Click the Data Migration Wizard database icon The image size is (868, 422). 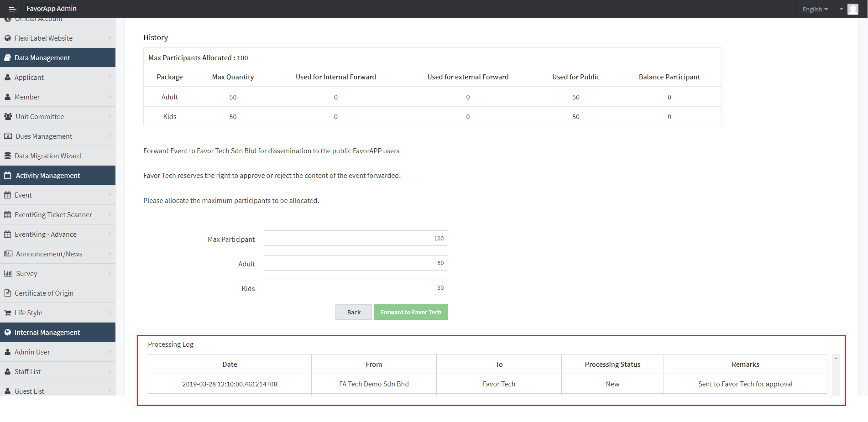pyautogui.click(x=8, y=156)
